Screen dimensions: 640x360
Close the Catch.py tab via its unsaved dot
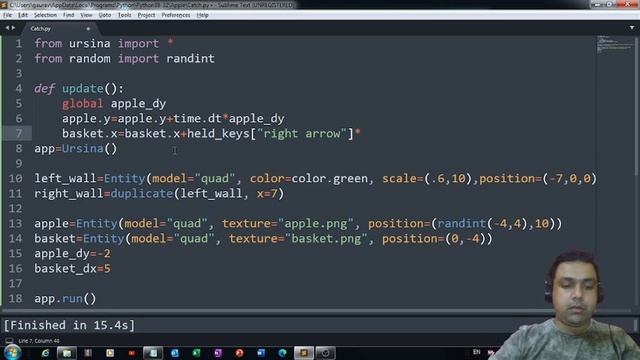[88, 29]
